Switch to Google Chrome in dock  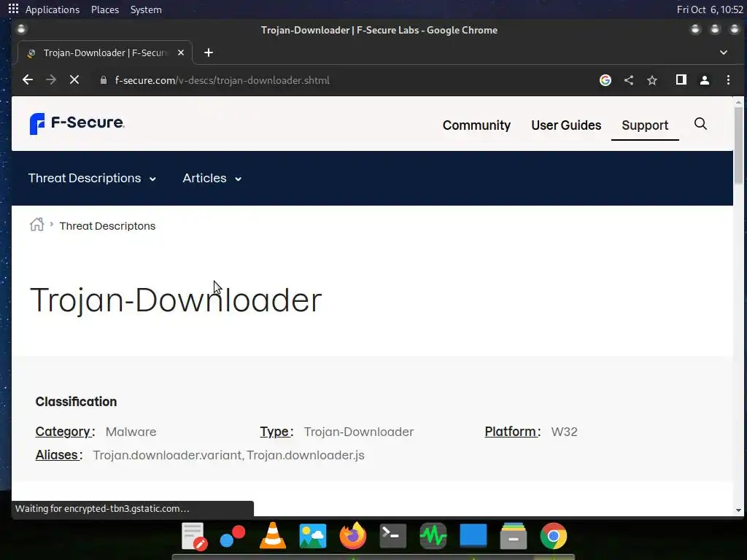pos(554,536)
